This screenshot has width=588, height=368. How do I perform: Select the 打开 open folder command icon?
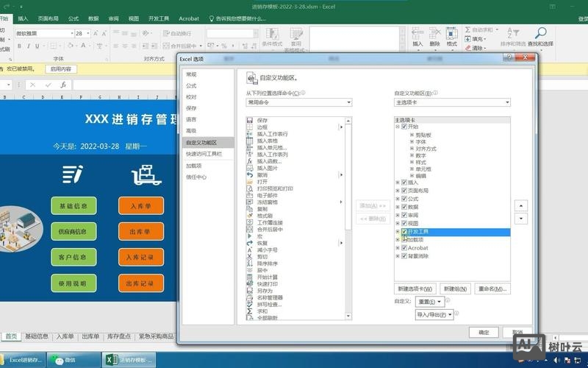point(250,182)
